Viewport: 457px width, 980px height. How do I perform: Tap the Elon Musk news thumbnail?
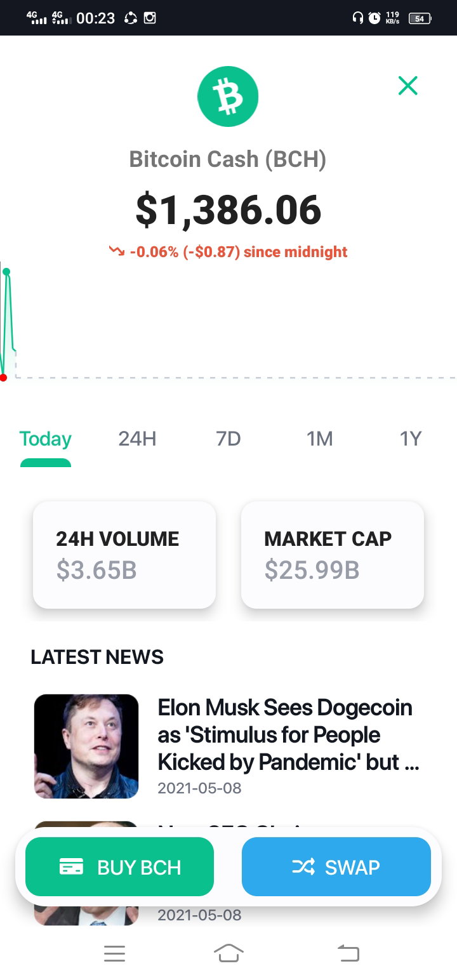[x=86, y=746]
